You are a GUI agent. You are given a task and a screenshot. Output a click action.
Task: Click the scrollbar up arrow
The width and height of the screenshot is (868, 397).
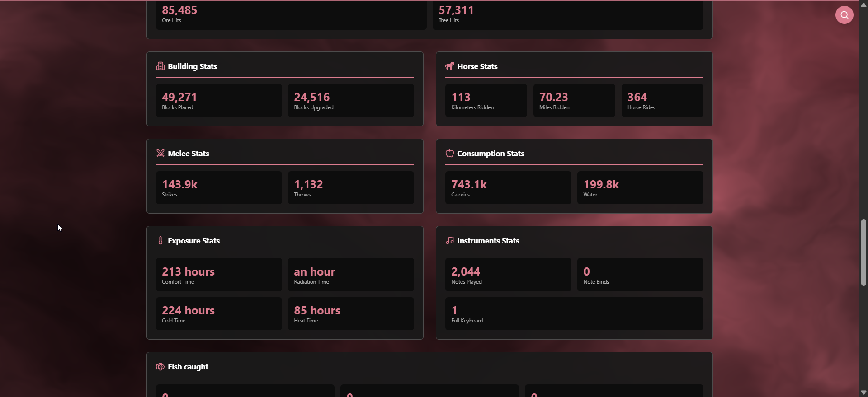[x=863, y=5]
